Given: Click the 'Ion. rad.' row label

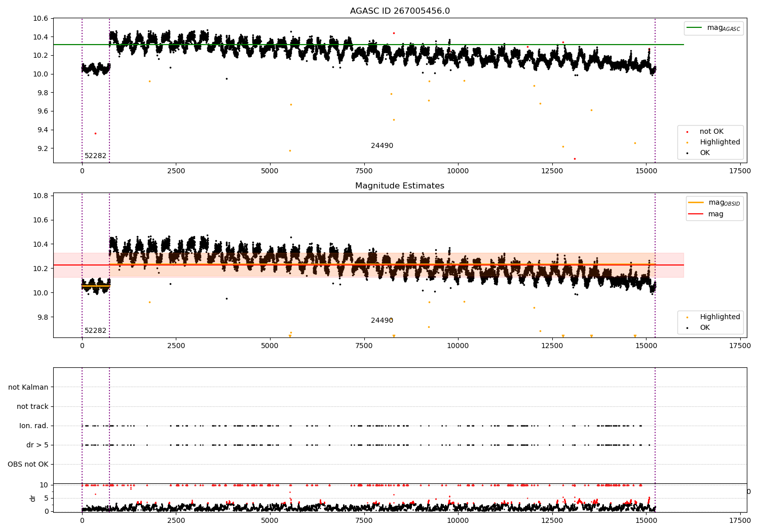Looking at the screenshot, I should (34, 426).
